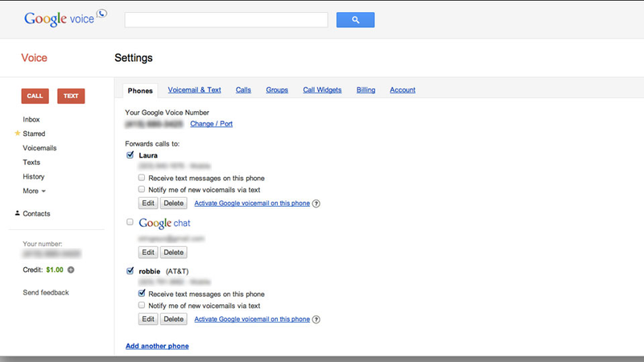Click the blue search magnifier button

(x=355, y=19)
